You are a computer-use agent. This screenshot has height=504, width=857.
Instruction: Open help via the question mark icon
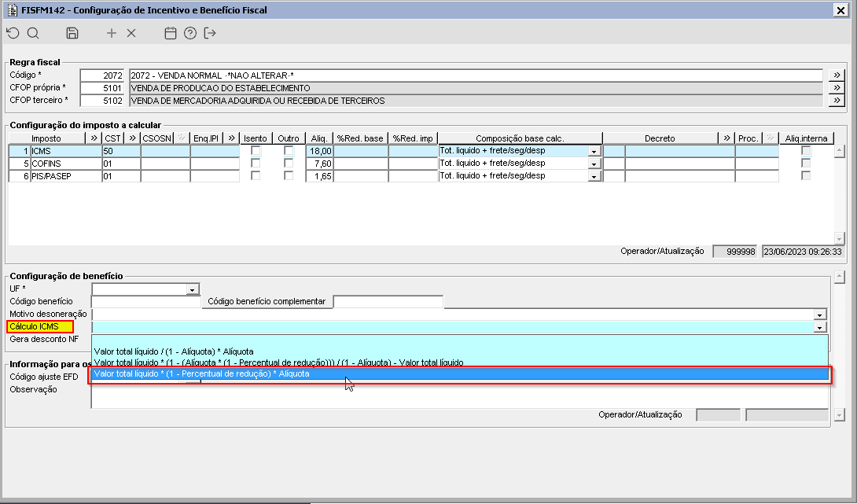[190, 33]
